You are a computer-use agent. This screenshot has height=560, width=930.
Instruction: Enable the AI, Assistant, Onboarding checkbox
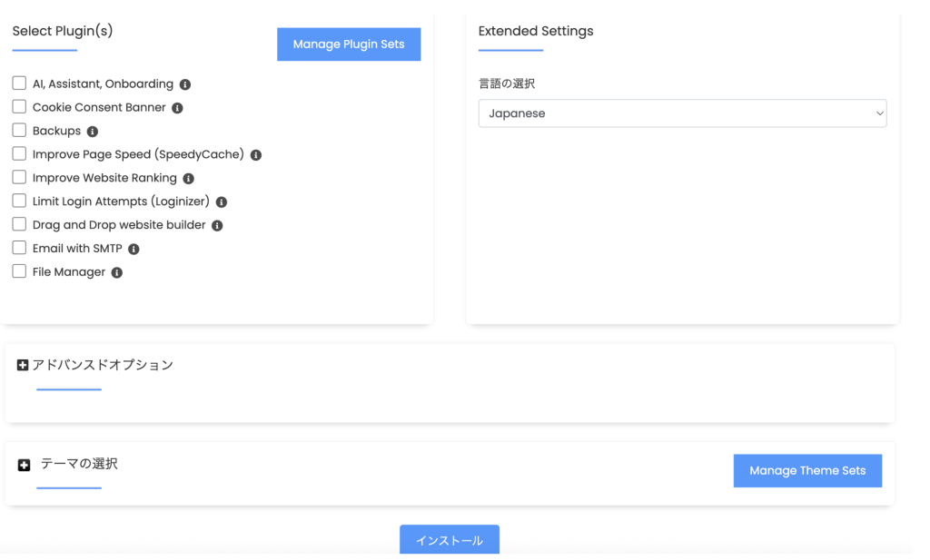(19, 84)
